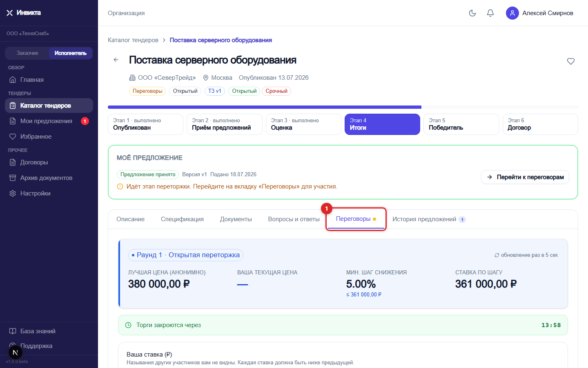Open Мои предложения in the sidebar
588x368 pixels.
tap(49, 121)
